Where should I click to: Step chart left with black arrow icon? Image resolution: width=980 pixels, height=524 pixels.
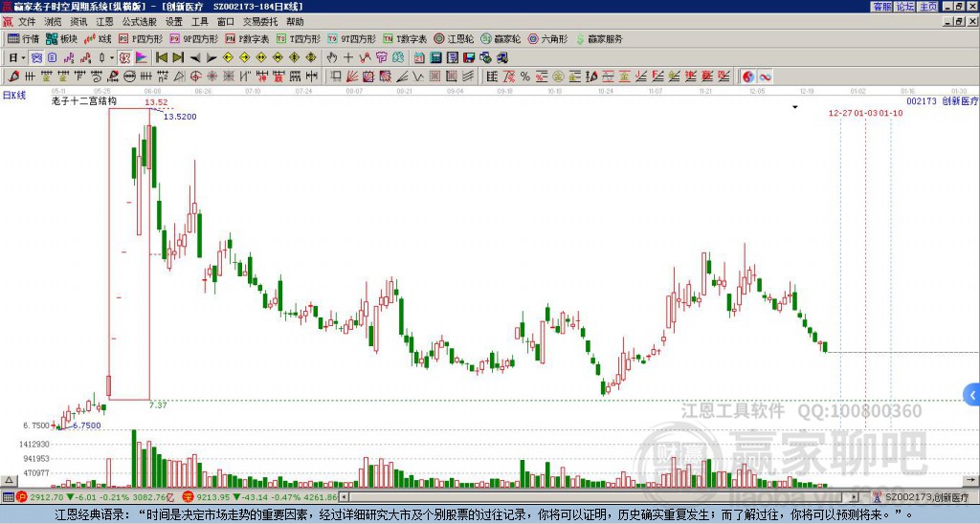pyautogui.click(x=195, y=57)
